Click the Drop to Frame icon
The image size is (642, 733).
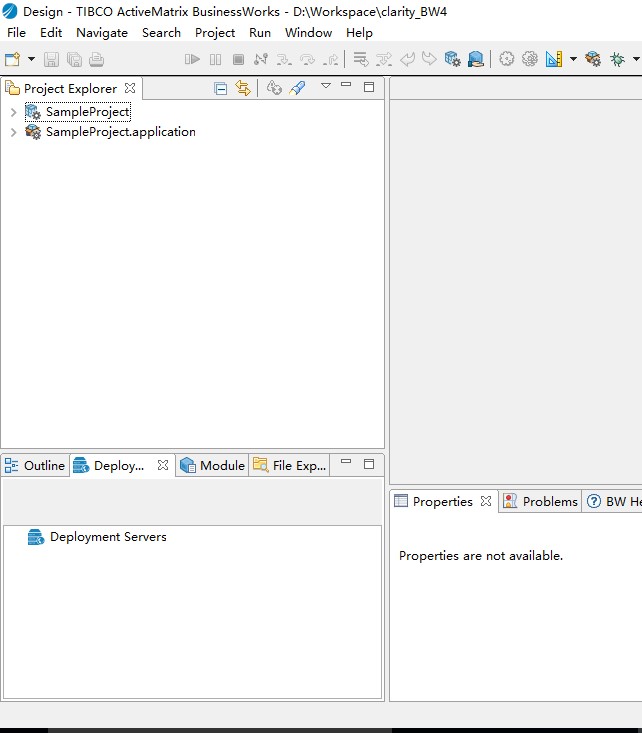tap(361, 59)
